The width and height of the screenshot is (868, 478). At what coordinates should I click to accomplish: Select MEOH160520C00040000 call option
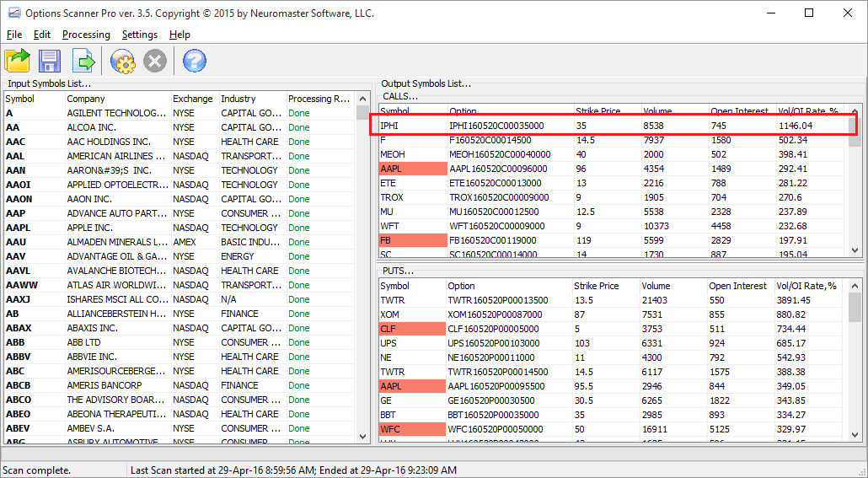[x=500, y=154]
